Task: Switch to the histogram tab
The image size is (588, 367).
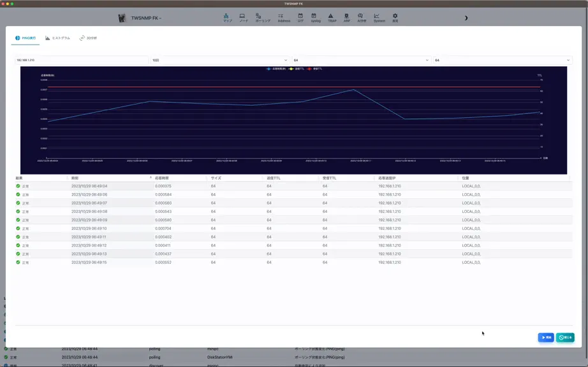Action: [x=58, y=38]
